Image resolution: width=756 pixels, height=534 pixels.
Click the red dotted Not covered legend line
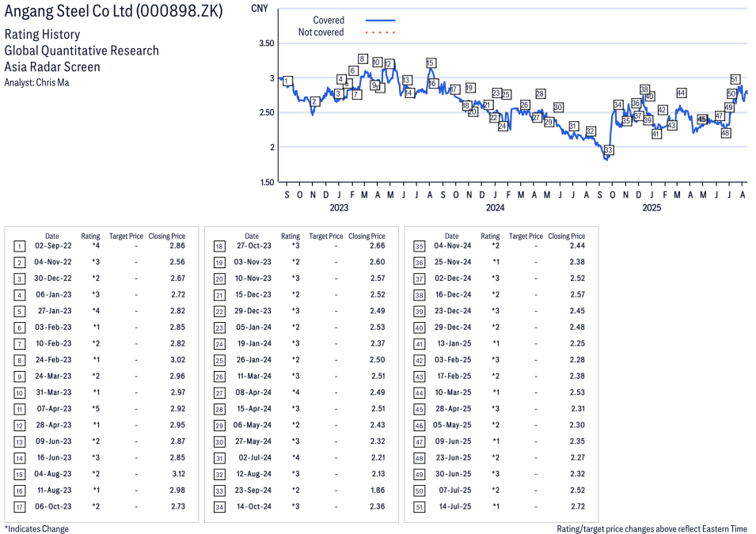click(x=381, y=32)
